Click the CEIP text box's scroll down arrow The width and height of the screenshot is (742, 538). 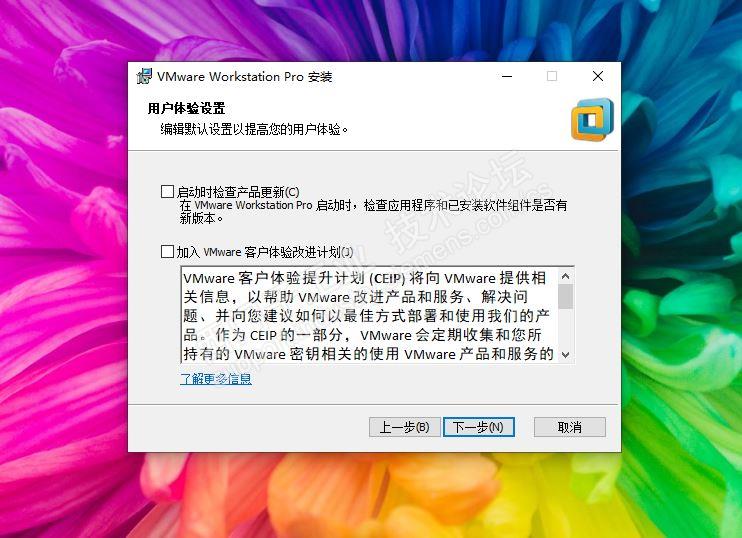(x=565, y=354)
